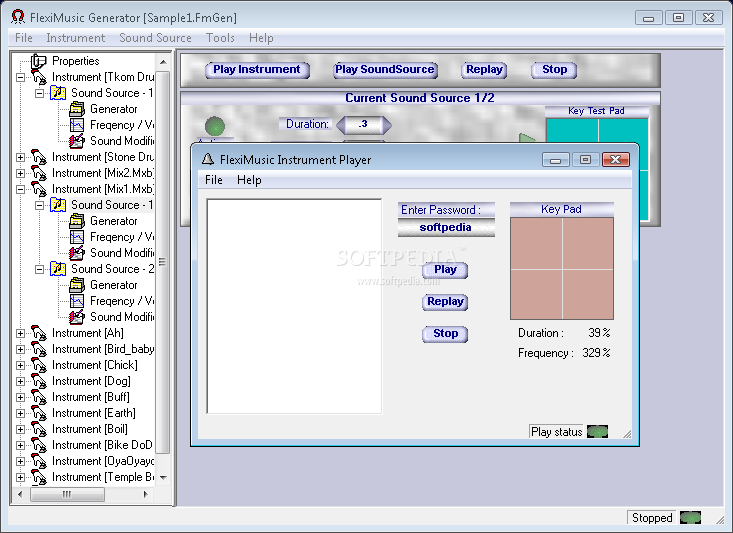Click the Mix1.Mxb instrument icon
This screenshot has width=733, height=533.
pos(39,189)
